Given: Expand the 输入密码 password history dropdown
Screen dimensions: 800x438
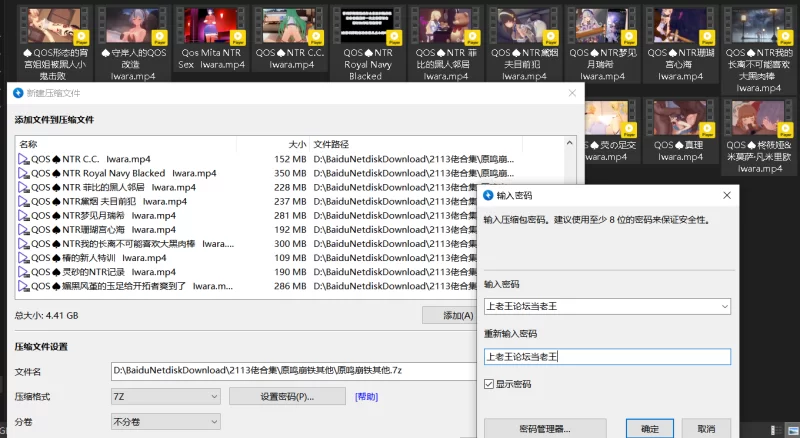Looking at the screenshot, I should coord(723,306).
